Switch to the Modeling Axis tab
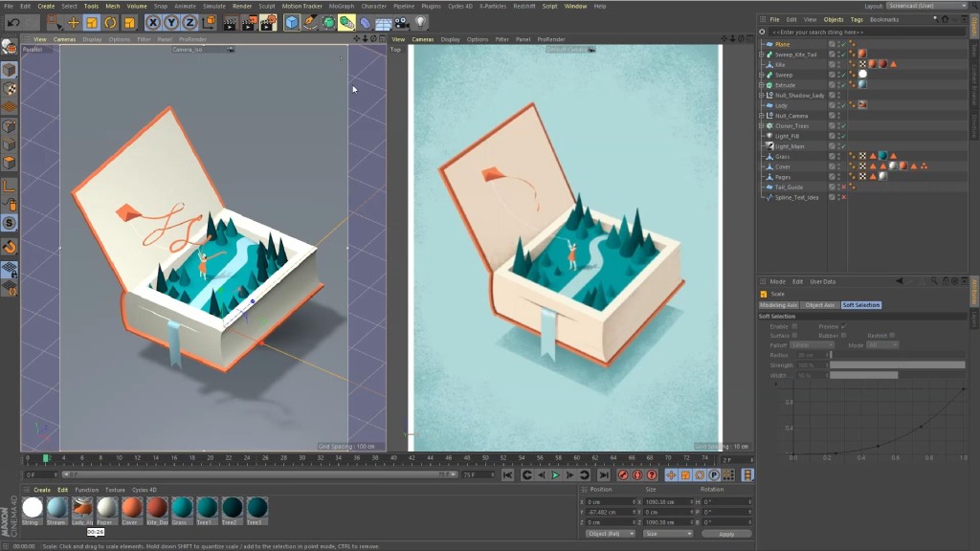Viewport: 980px width, 551px height. pyautogui.click(x=779, y=305)
